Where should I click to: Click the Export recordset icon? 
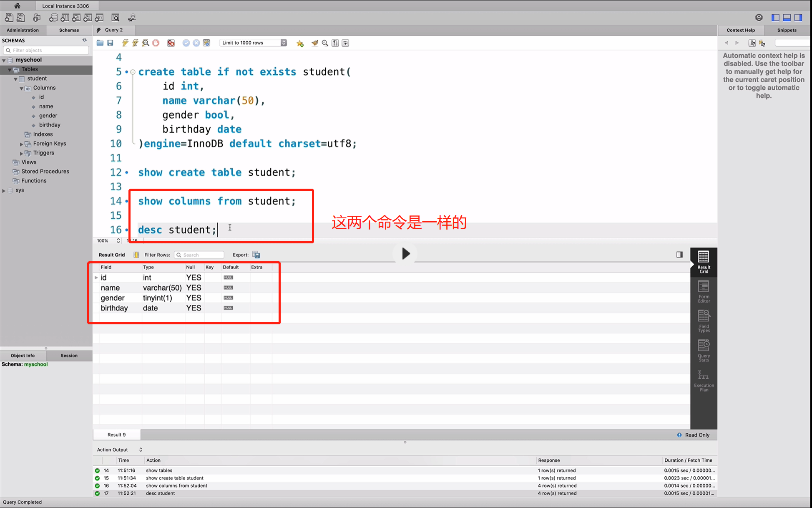tap(256, 255)
